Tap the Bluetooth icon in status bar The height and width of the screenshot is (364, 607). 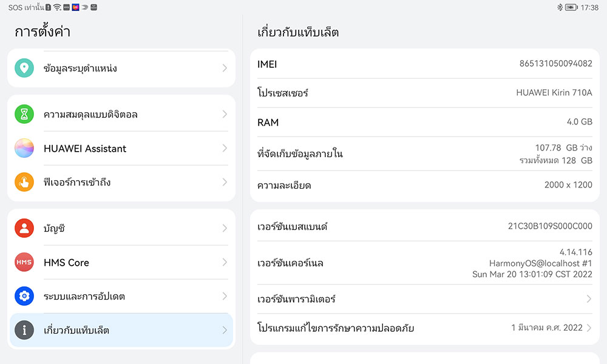click(560, 7)
